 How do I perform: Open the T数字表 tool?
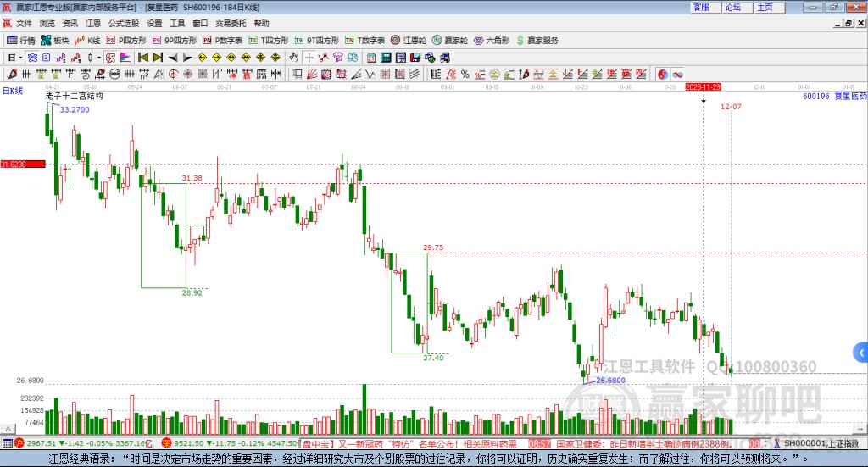click(x=364, y=41)
